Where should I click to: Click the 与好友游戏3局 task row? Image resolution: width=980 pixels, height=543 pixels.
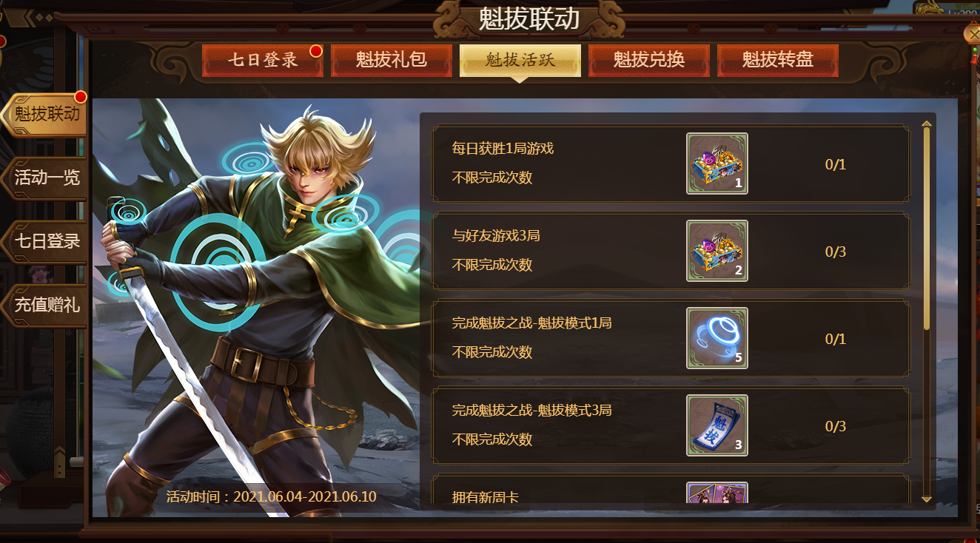click(671, 251)
